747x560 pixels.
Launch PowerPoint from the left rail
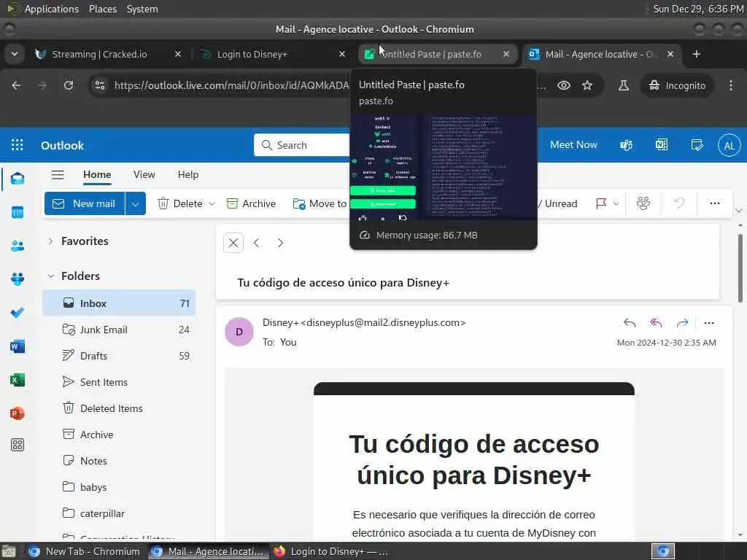(x=18, y=413)
